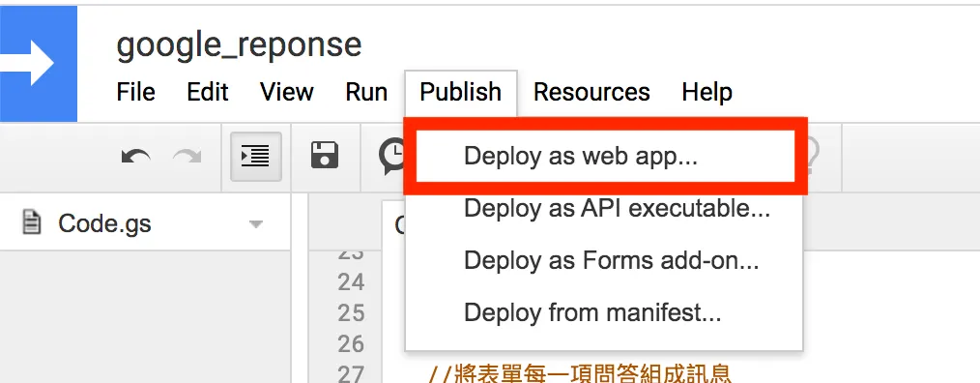Click line number 24 in the gutter

pos(351,282)
